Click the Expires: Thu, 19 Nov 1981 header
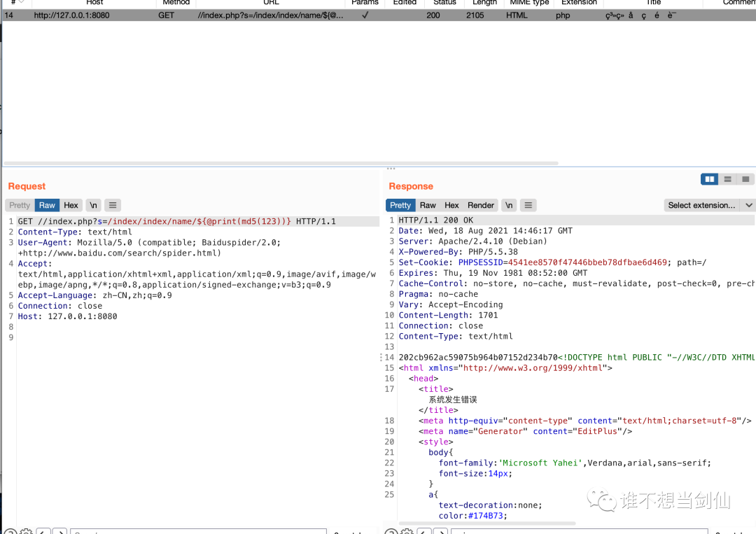Image resolution: width=756 pixels, height=534 pixels. point(493,273)
